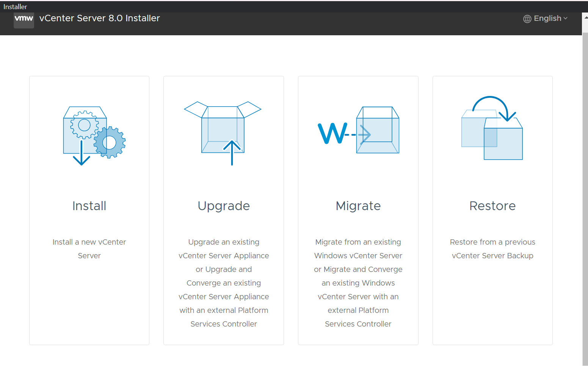Open the English language dropdown
588x366 pixels.
(546, 19)
